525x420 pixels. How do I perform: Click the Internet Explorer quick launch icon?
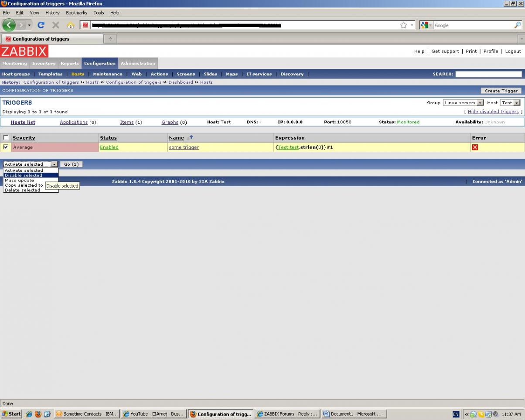(x=29, y=414)
